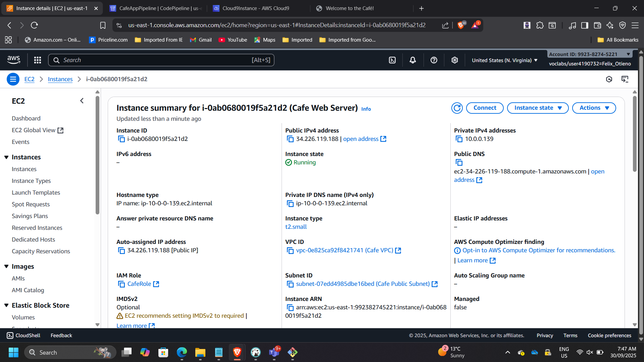644x362 pixels.
Task: Open the EC2 hamburger navigation menu
Action: (x=13, y=79)
